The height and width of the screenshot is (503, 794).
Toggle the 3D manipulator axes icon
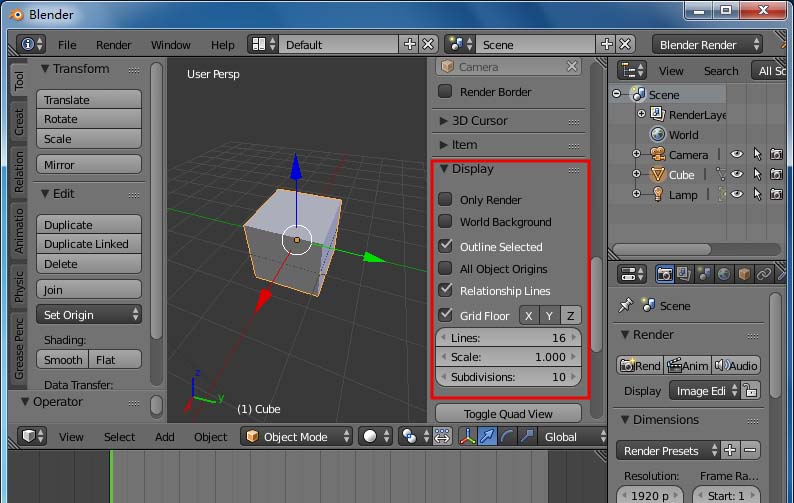pos(468,437)
